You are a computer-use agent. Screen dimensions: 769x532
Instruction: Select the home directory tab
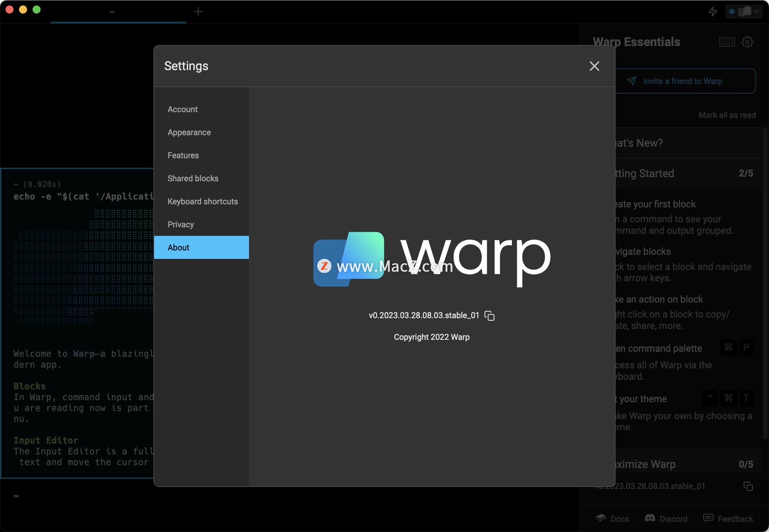[118, 12]
